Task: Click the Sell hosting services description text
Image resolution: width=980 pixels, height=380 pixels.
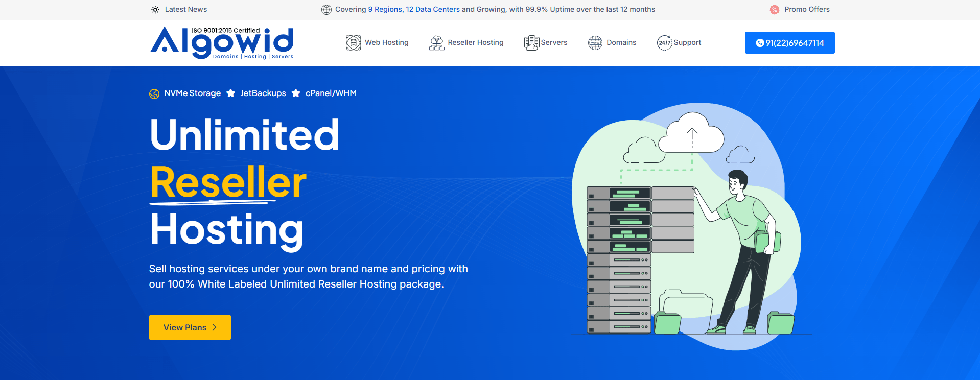Action: 309,276
